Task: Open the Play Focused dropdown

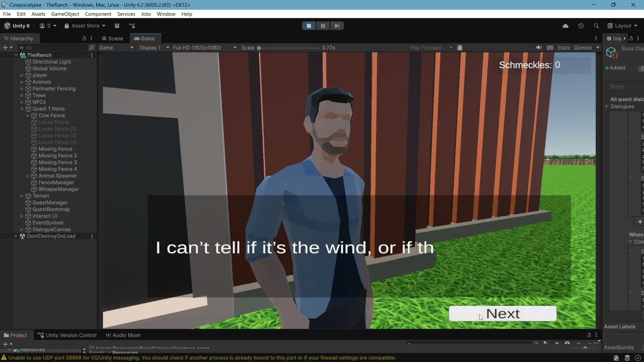Action: tap(431, 47)
